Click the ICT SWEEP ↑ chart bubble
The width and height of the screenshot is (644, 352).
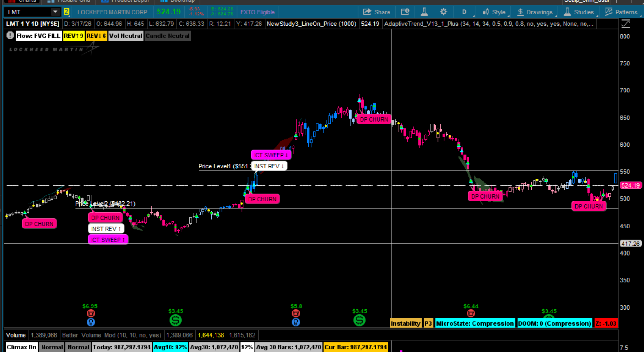point(108,240)
